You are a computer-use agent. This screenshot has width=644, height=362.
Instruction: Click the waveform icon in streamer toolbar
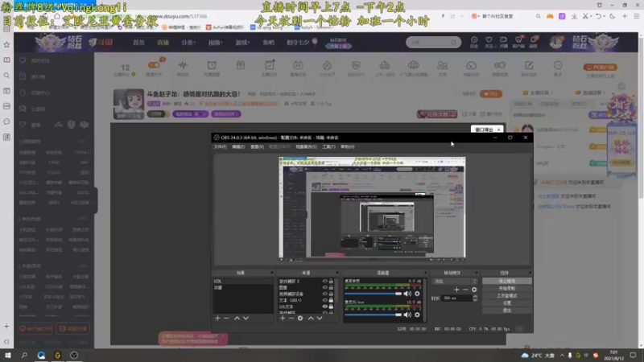[183, 65]
